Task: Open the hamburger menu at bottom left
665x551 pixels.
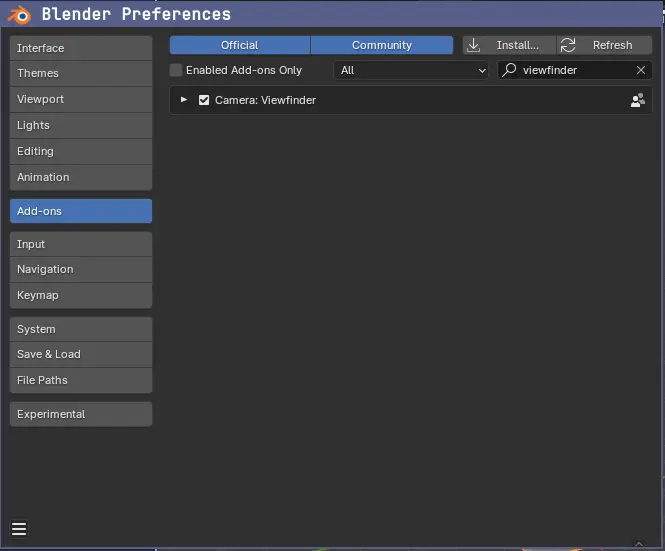Action: coord(19,529)
